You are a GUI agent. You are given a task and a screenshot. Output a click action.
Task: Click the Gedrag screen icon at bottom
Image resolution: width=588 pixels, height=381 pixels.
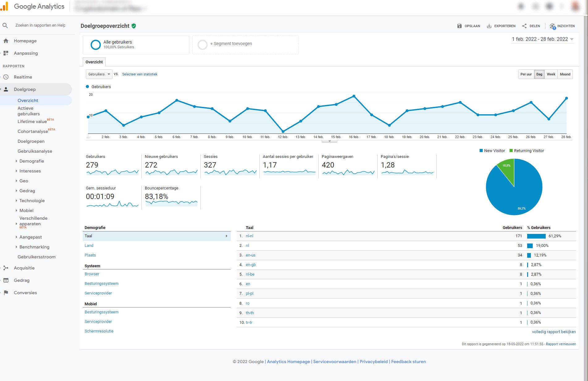click(6, 280)
